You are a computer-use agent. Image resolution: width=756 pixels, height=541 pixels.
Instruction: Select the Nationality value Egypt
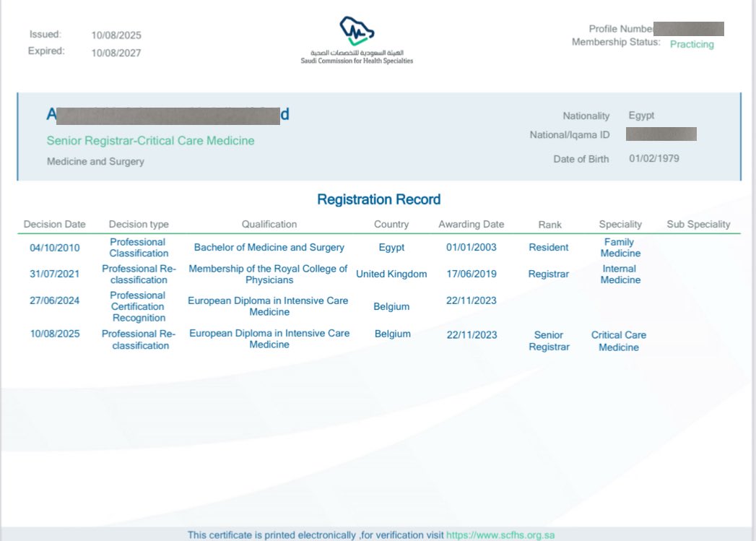640,116
